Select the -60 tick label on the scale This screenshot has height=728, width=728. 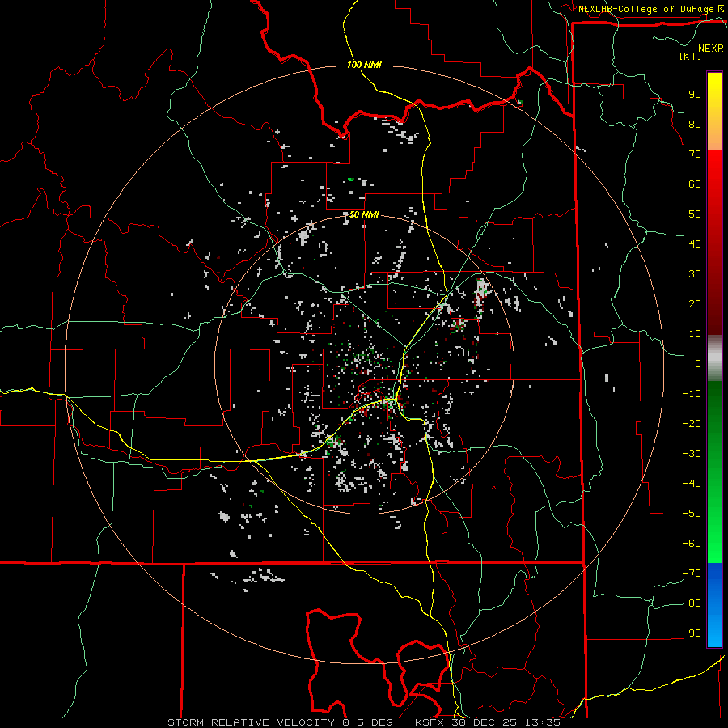tap(692, 544)
